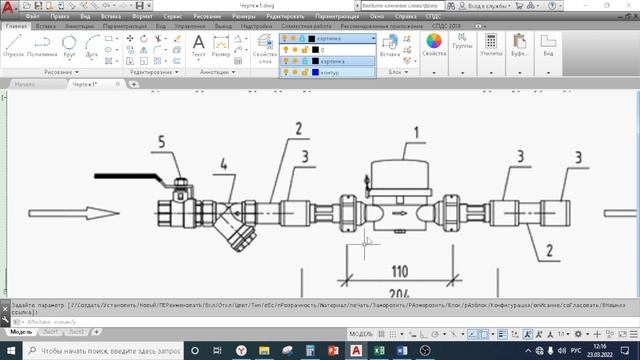The image size is (640, 360).
Task: Expand the Рисование panel
Action: [61, 72]
